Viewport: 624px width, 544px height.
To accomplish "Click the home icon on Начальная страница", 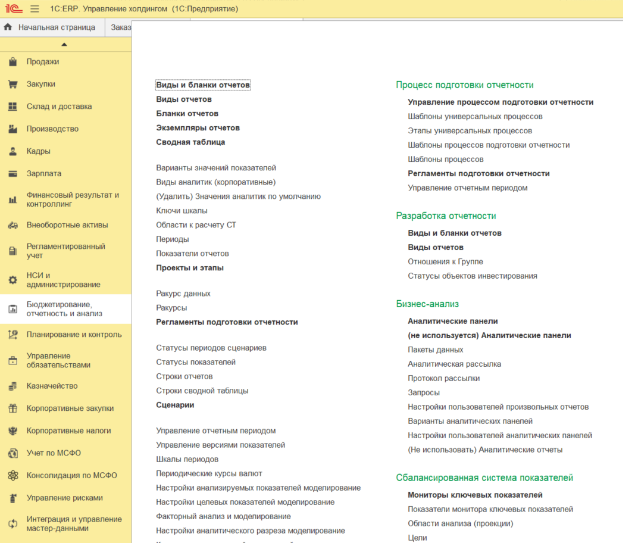I will tap(8, 27).
